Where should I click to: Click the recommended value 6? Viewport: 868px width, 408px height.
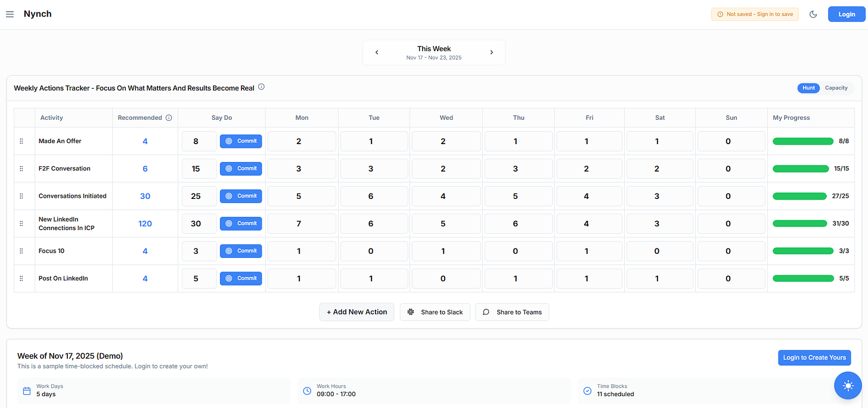[x=145, y=169]
